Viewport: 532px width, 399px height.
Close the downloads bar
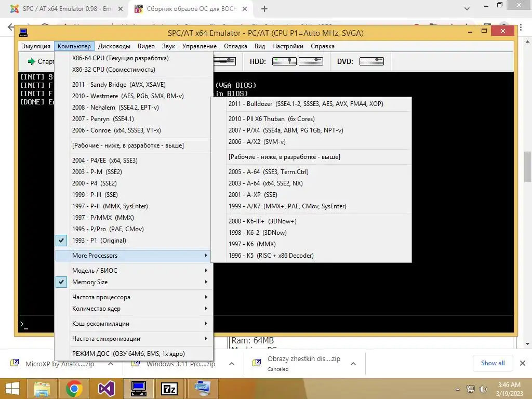coord(523,363)
